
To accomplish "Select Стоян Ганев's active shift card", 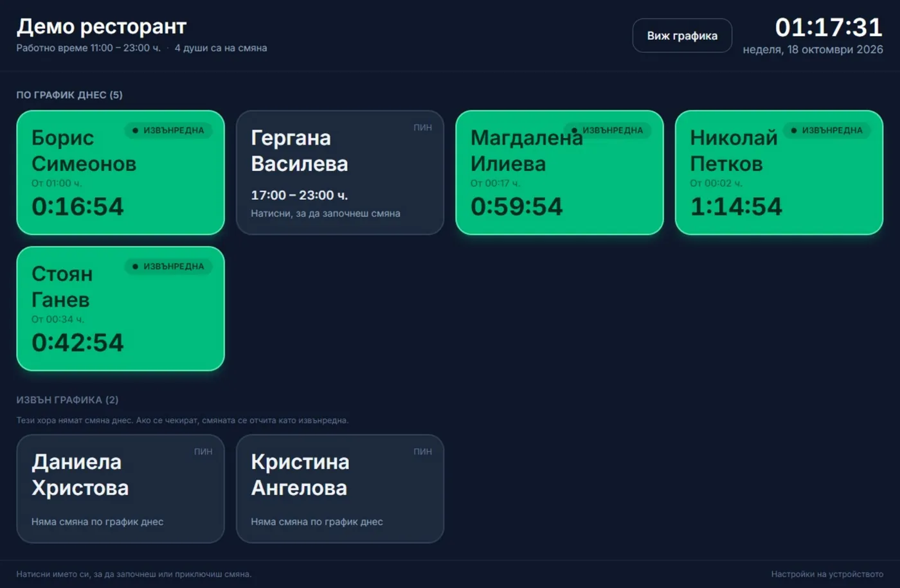I will [x=120, y=308].
